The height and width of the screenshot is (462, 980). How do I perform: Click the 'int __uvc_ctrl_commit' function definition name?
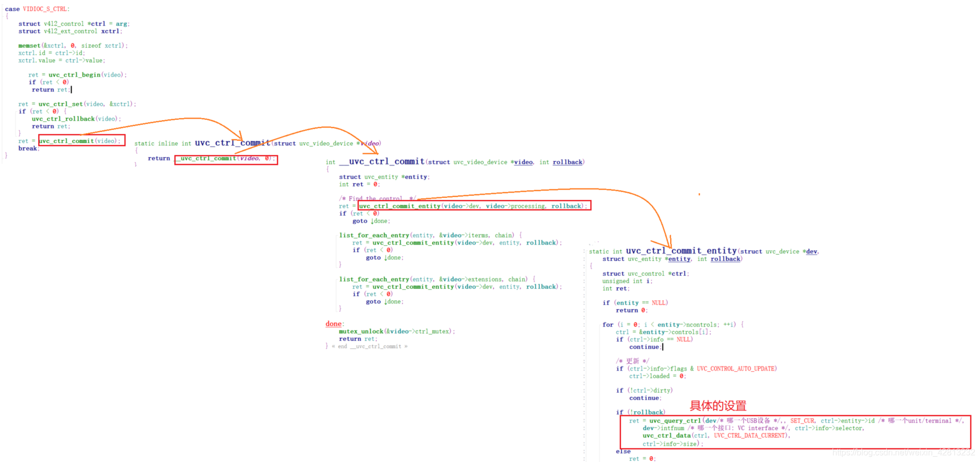click(382, 162)
